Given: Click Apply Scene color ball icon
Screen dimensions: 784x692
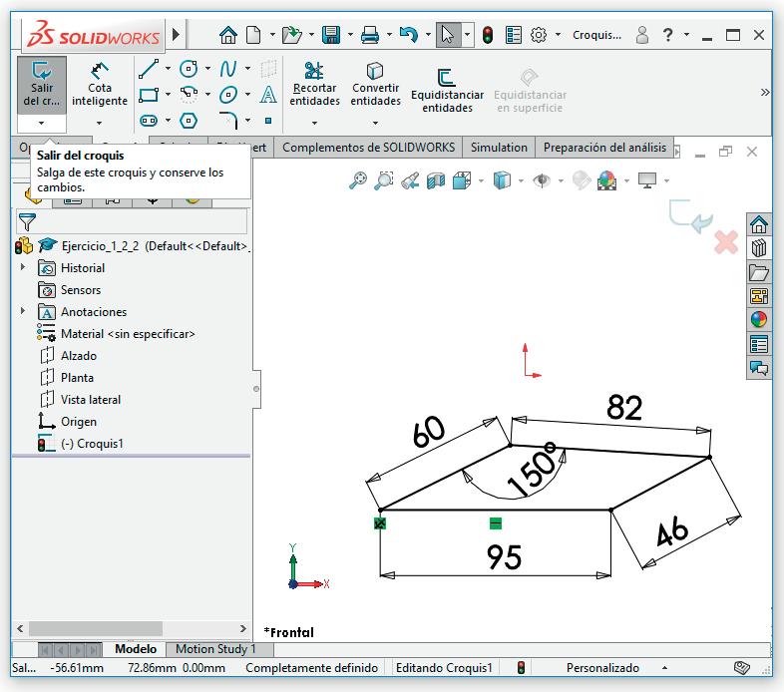Looking at the screenshot, I should 606,180.
